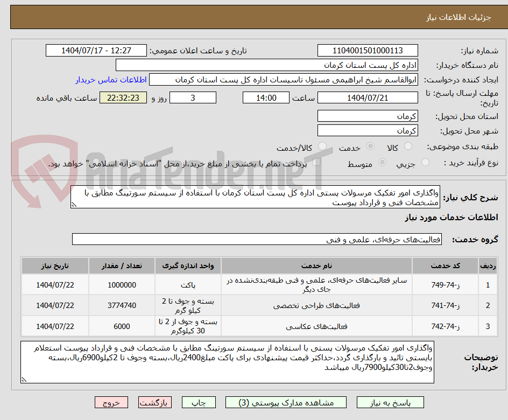Screen dimensions: 508x420
Task: Click the yellow countdown timer 22:32:23
Action: pyautogui.click(x=123, y=97)
